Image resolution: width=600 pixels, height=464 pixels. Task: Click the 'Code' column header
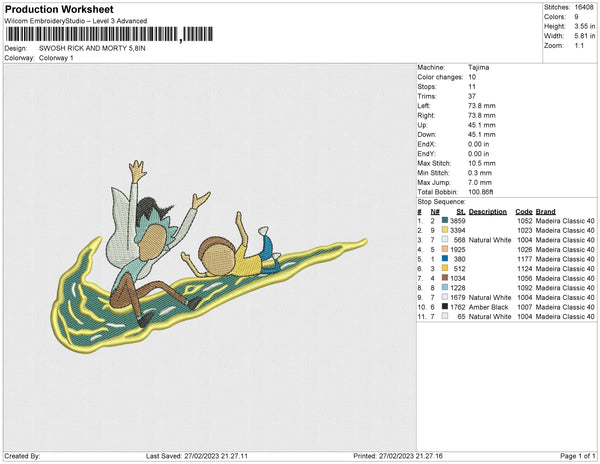click(524, 212)
